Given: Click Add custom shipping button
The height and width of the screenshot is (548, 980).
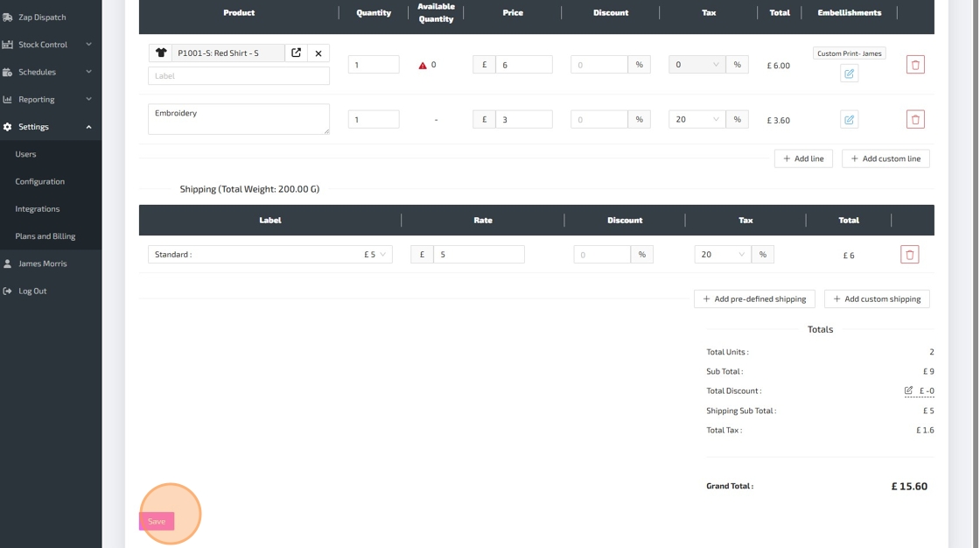Looking at the screenshot, I should [x=876, y=299].
